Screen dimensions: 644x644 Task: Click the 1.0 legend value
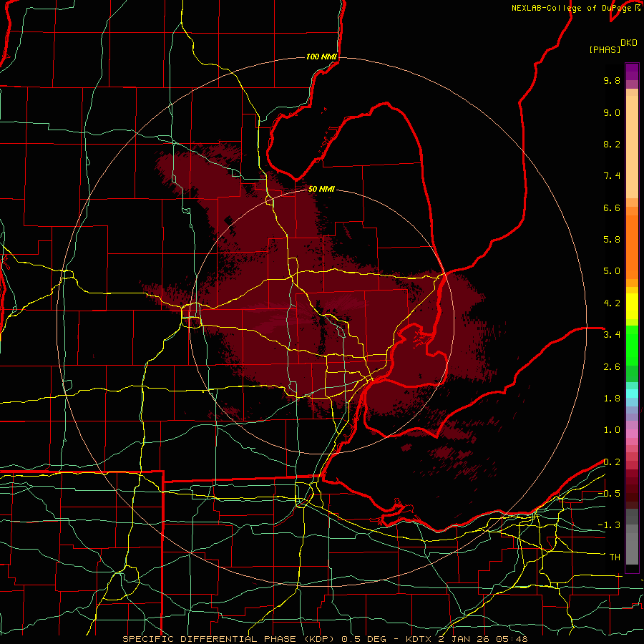[x=612, y=430]
